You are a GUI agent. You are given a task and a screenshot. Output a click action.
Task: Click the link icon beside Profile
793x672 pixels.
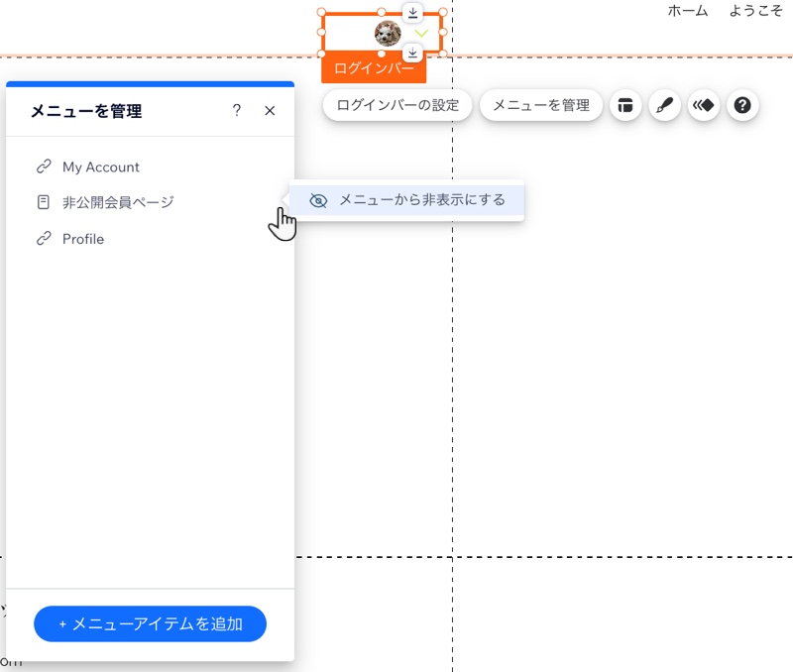[x=42, y=239]
